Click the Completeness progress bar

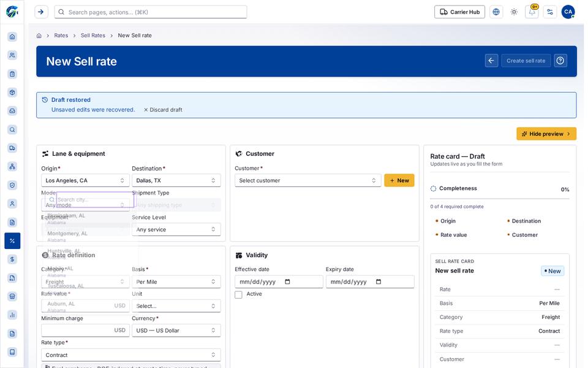(x=500, y=199)
